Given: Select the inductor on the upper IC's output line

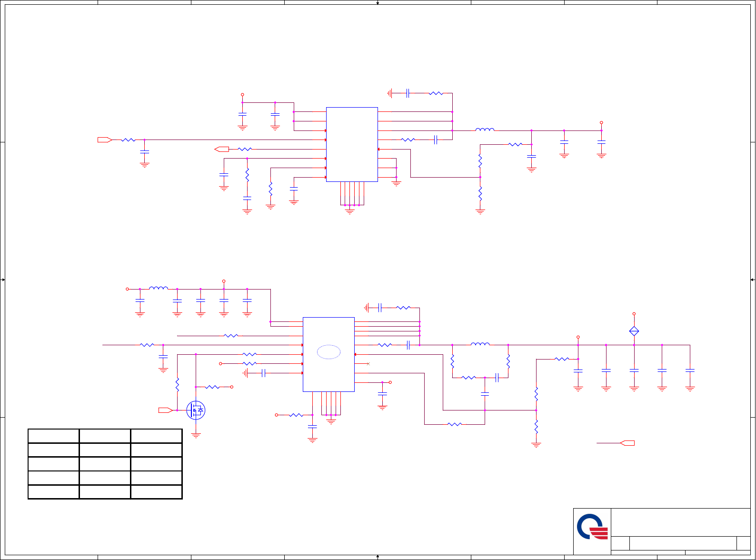Looking at the screenshot, I should 485,130.
